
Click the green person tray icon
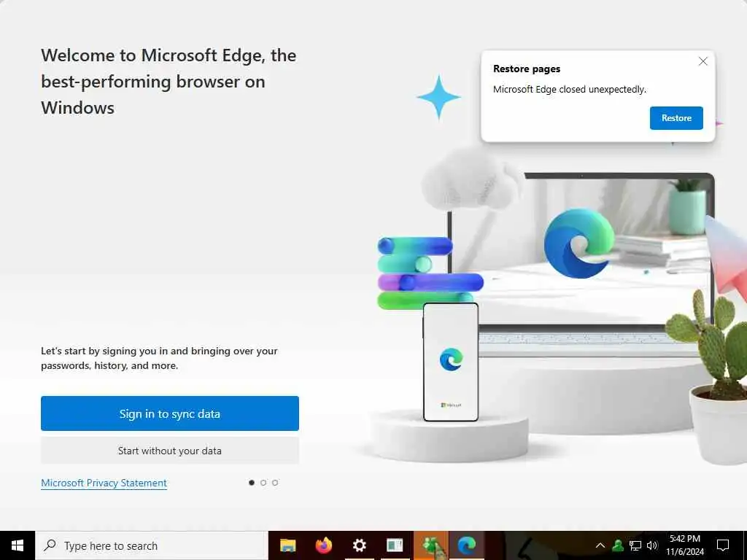coord(618,545)
